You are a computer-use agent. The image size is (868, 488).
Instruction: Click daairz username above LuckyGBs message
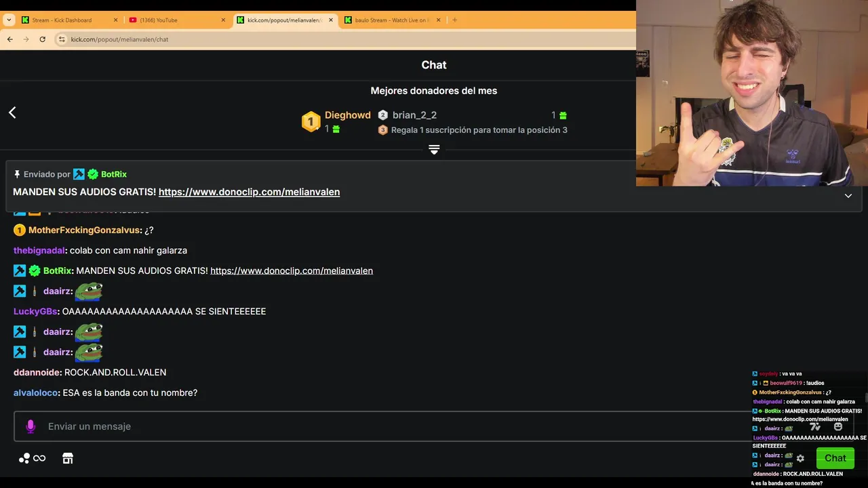[57, 291]
